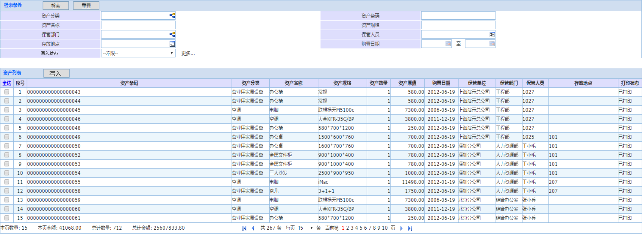The height and width of the screenshot is (237, 644).
Task: Open the 保管部门 tree picker icon
Action: coord(172,34)
